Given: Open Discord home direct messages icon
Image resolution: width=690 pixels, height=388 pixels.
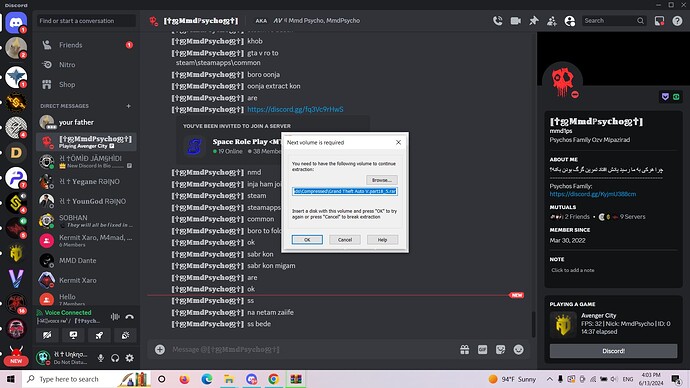Looking at the screenshot, I should [16, 22].
